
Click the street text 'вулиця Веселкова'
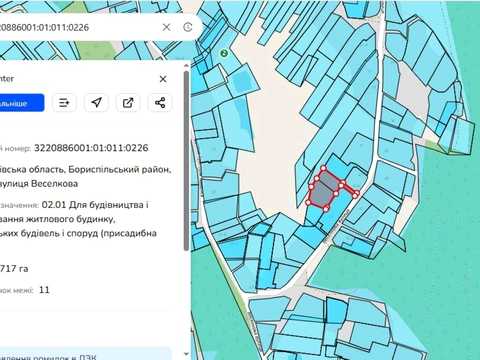coord(39,184)
